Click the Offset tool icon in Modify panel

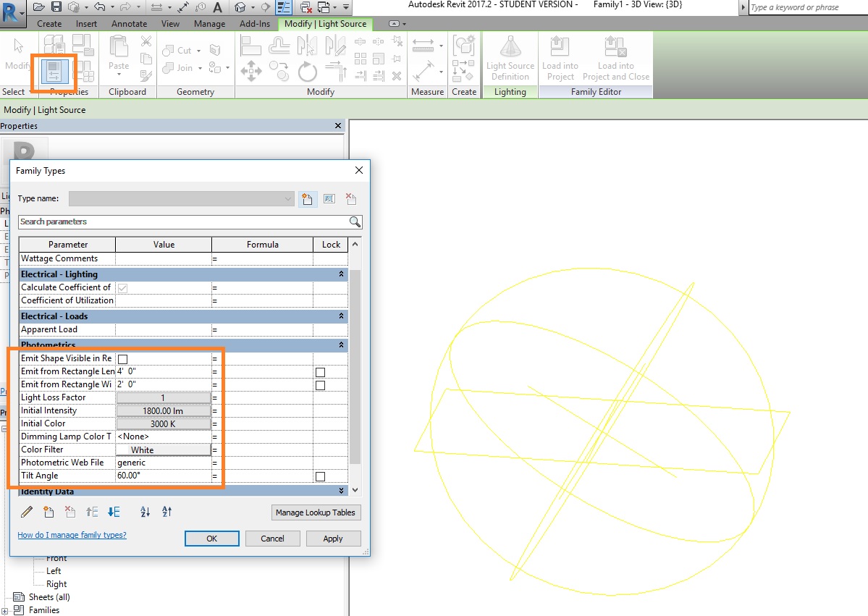point(279,46)
